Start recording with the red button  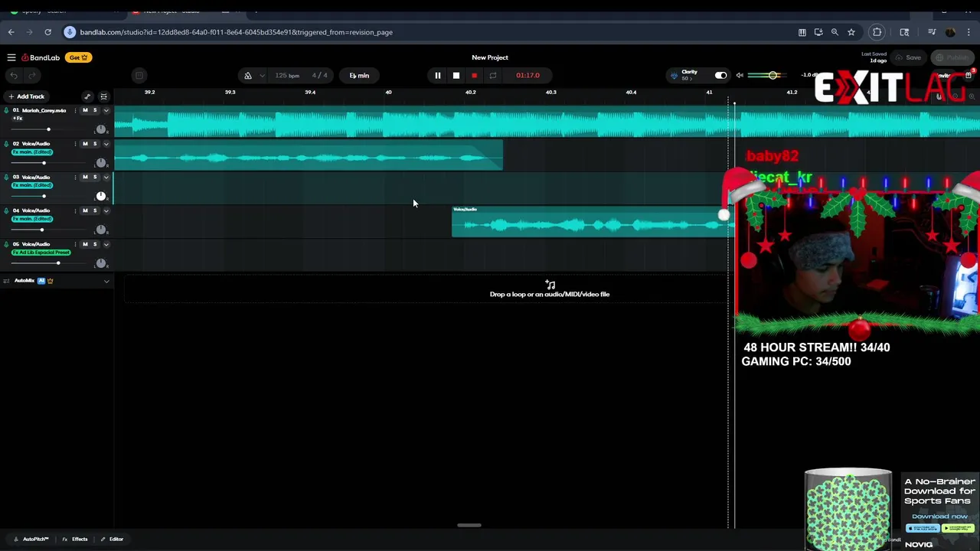pos(474,75)
